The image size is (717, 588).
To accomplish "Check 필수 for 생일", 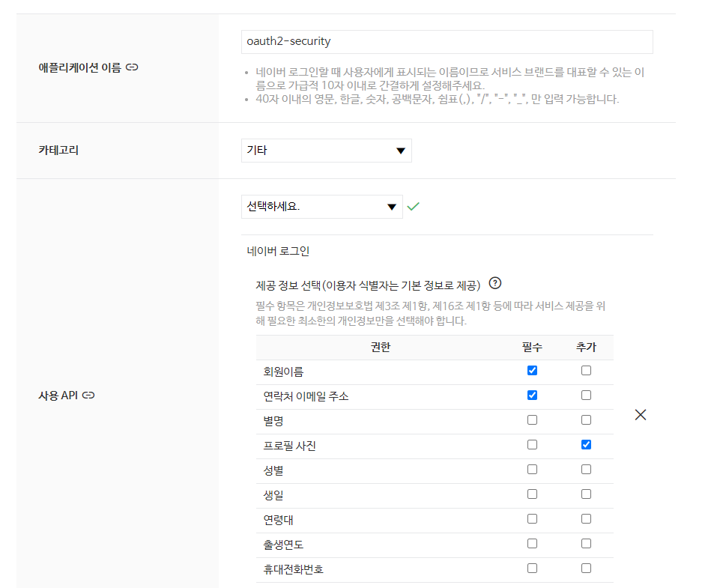I will tap(532, 494).
